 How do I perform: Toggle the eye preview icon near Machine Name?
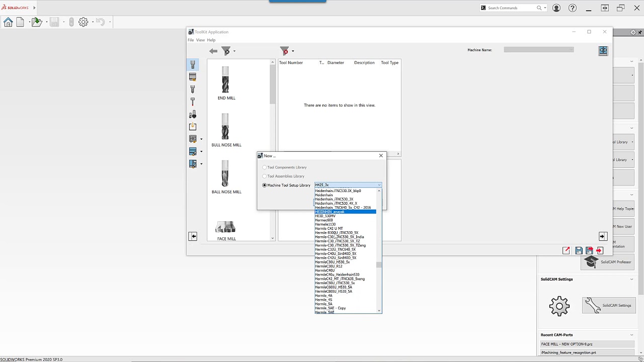pyautogui.click(x=603, y=51)
